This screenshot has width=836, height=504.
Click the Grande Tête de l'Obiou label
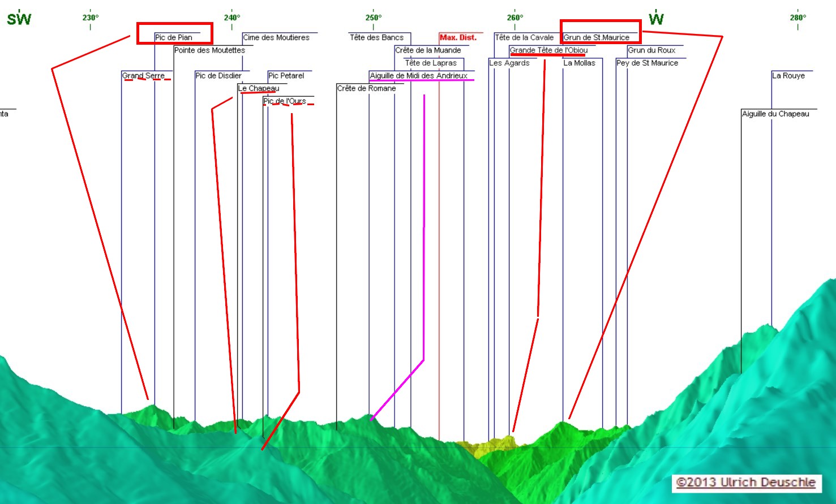548,50
